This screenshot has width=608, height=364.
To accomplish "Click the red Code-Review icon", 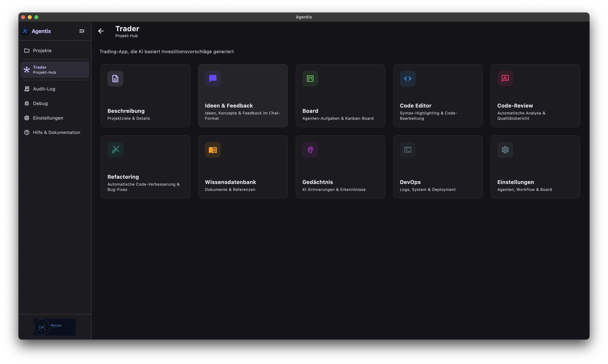I will (x=505, y=78).
